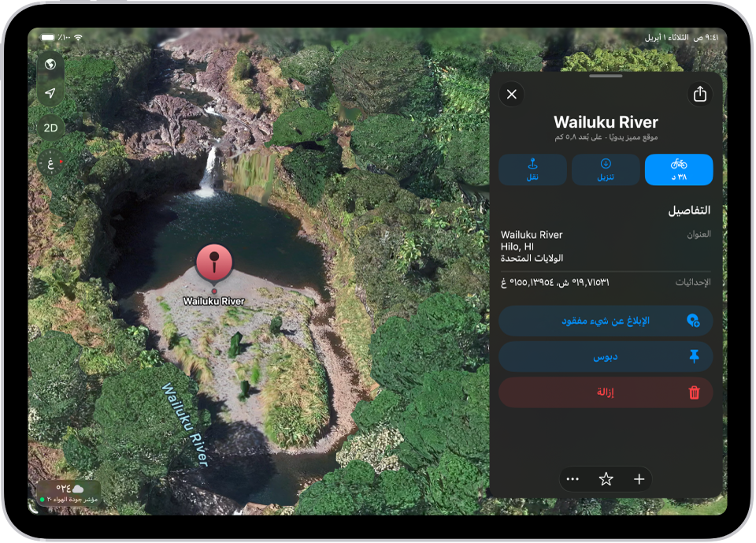Pin this location with pushpin button
Image resolution: width=756 pixels, height=543 pixels.
click(x=606, y=357)
